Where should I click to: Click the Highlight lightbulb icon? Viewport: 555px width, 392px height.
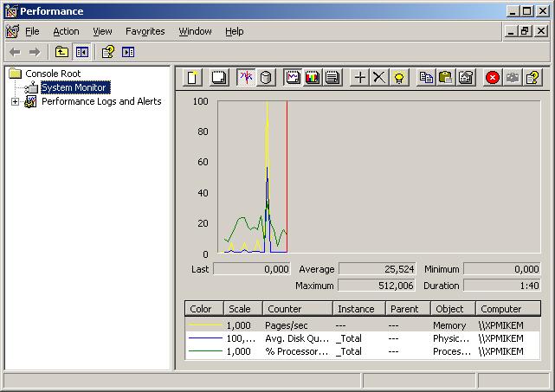click(x=398, y=78)
